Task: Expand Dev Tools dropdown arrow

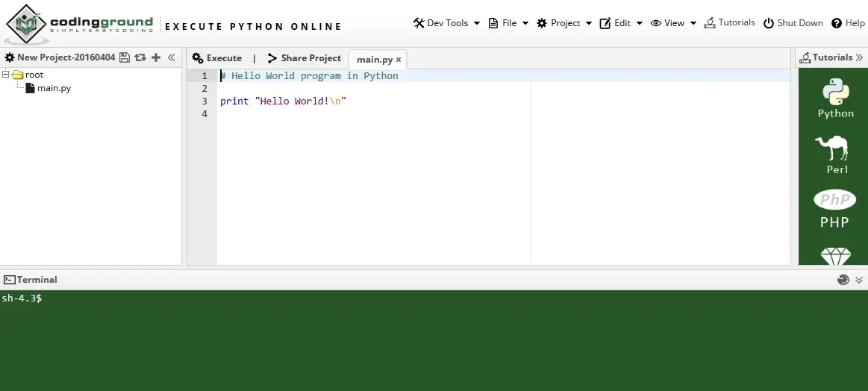Action: coord(477,23)
